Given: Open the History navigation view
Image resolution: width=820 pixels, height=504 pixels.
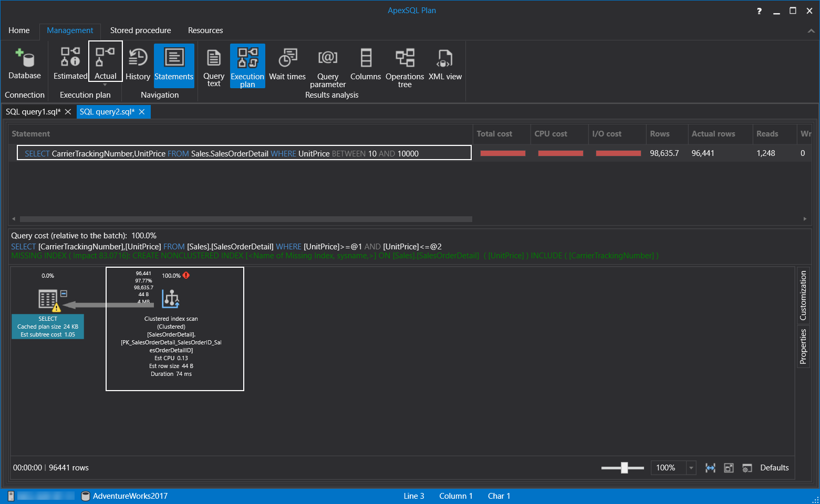Looking at the screenshot, I should 138,64.
